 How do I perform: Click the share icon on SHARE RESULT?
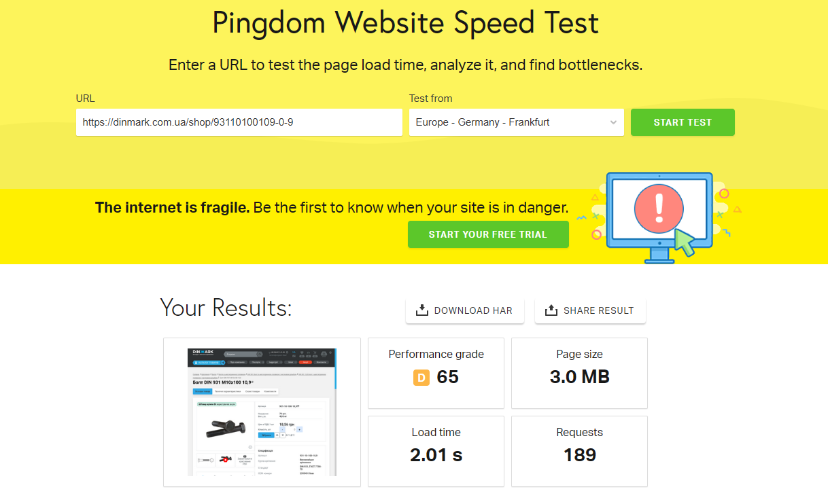[551, 310]
